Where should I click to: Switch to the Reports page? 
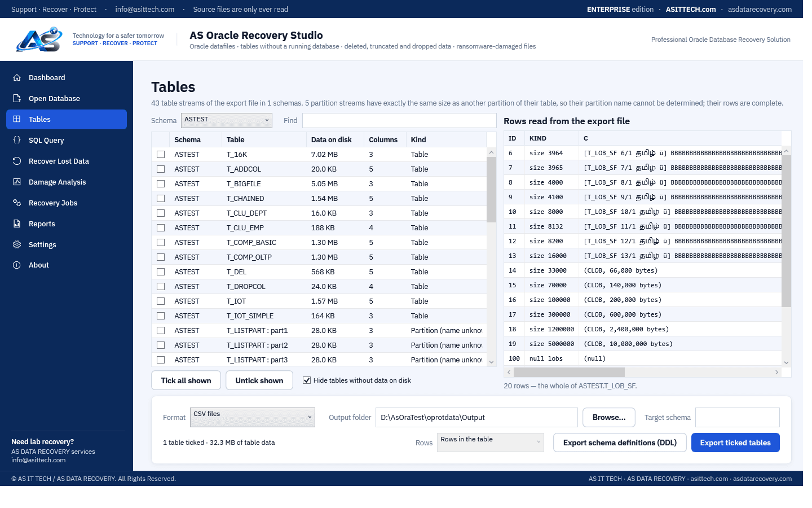[67, 224]
